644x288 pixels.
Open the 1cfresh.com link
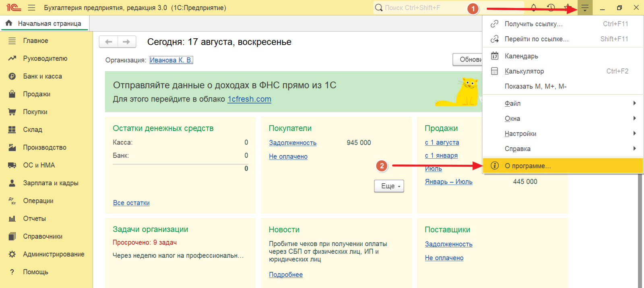coord(249,99)
